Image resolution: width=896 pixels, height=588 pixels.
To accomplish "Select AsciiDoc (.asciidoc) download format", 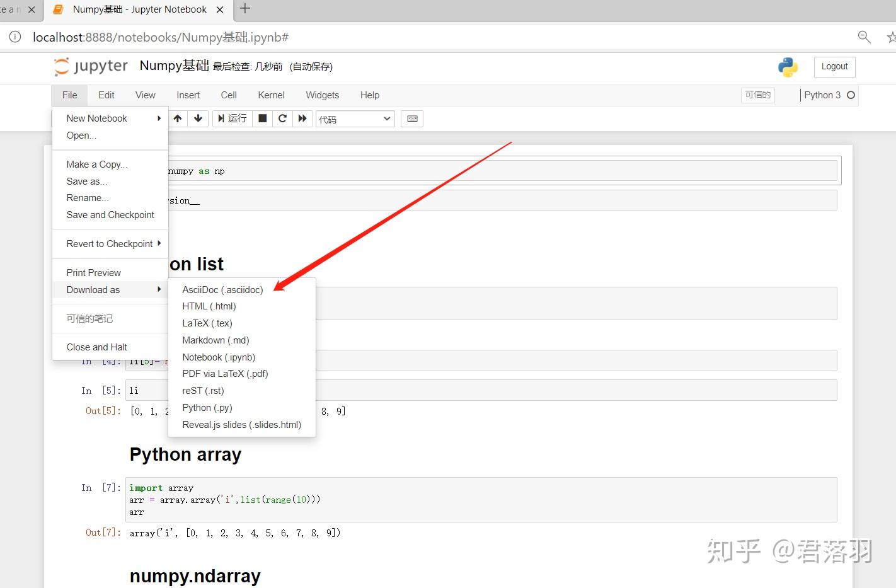I will pyautogui.click(x=223, y=289).
